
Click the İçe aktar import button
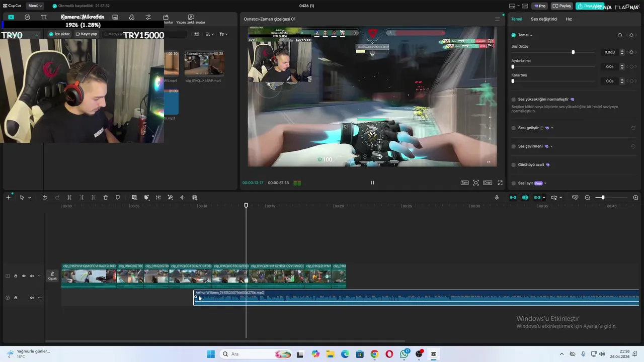tap(60, 34)
